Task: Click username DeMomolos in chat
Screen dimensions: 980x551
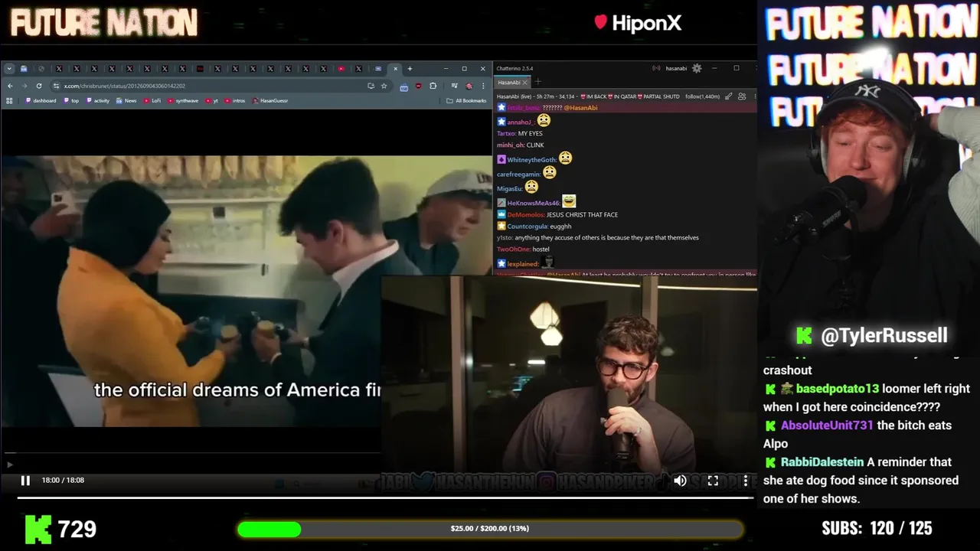Action: coord(525,215)
